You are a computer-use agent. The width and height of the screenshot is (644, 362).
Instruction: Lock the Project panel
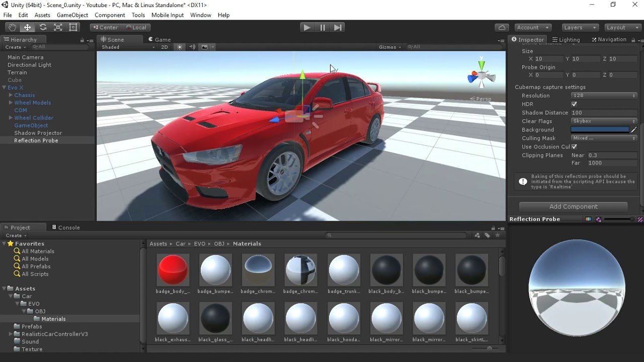pos(493,228)
